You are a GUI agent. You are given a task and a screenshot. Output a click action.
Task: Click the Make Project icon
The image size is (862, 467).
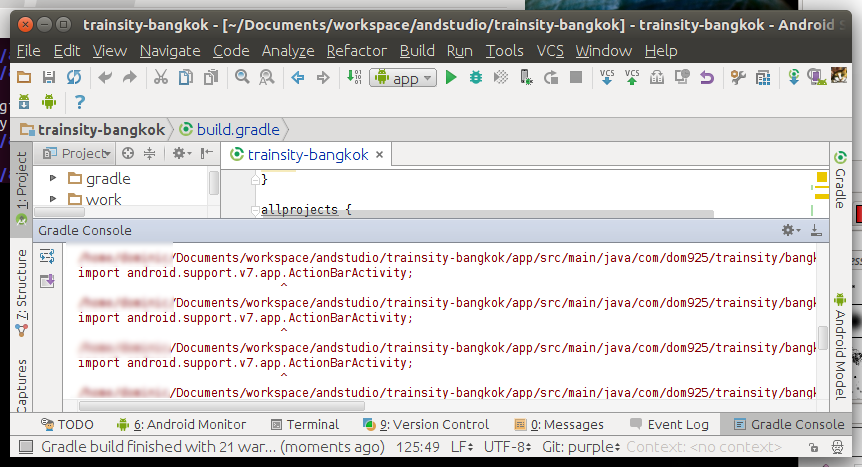[x=354, y=77]
